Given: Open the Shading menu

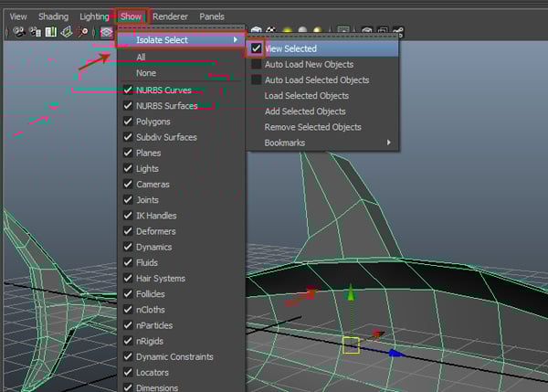Looking at the screenshot, I should (x=53, y=16).
